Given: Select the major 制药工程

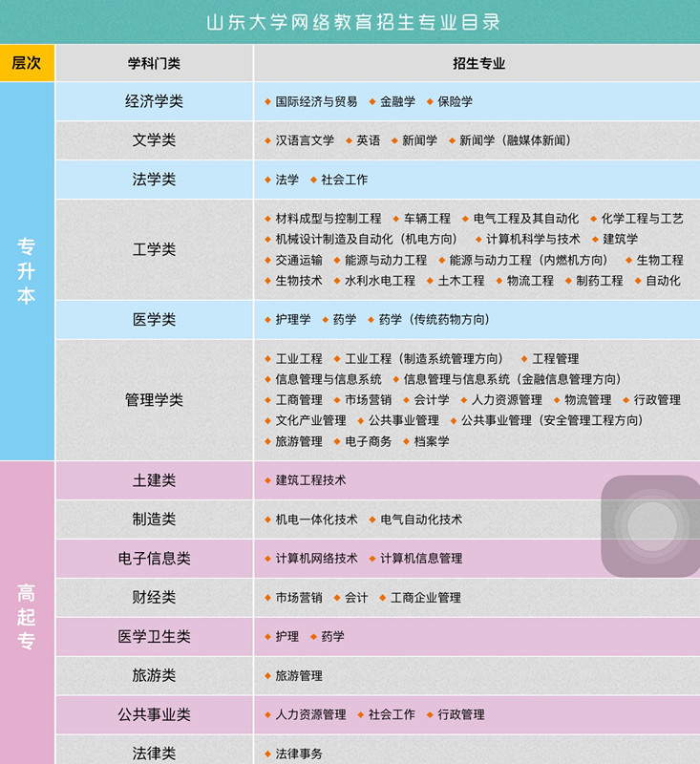Looking at the screenshot, I should (599, 281).
